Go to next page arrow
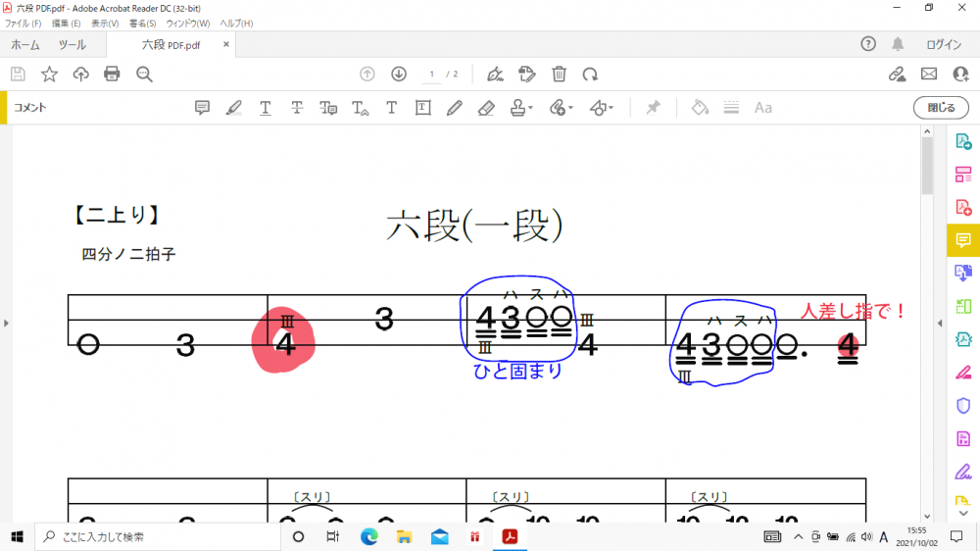Screen dimensions: 980x551 [399, 75]
